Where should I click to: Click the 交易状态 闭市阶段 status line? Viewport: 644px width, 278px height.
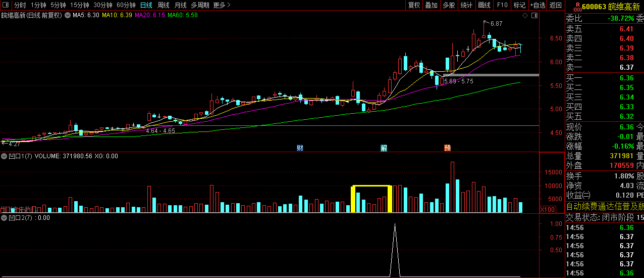[x=605, y=217]
